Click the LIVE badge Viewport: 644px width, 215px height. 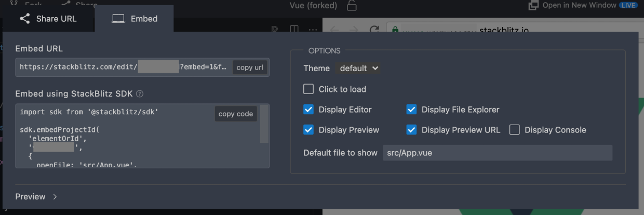[628, 5]
